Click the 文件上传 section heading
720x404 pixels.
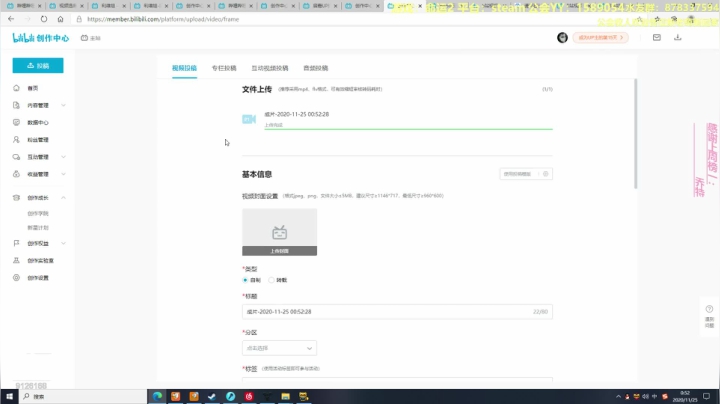pos(257,90)
